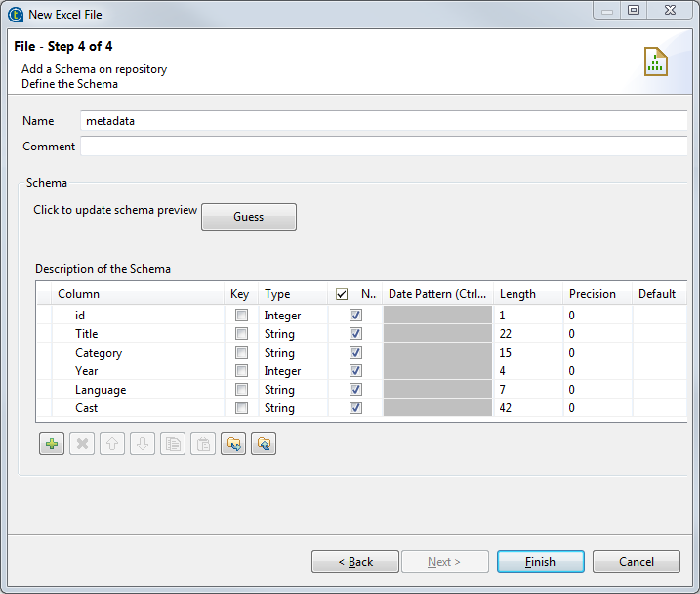
Task: Open the Type cell showing Integer for id
Action: 291,316
